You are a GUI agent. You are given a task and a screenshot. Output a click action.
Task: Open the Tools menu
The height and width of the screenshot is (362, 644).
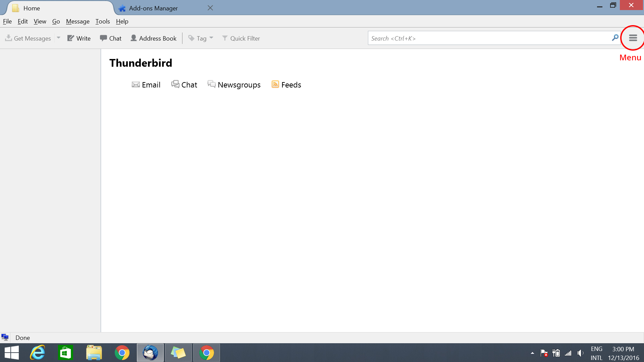(103, 21)
